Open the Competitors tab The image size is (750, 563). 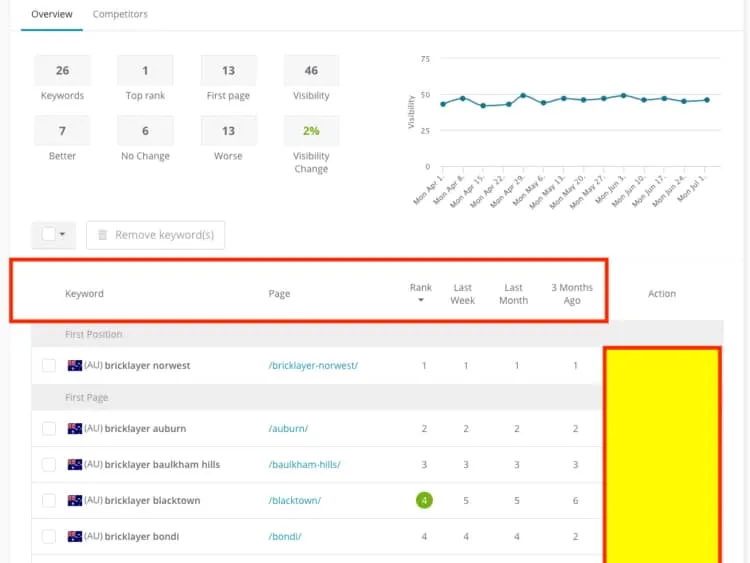[x=120, y=14]
